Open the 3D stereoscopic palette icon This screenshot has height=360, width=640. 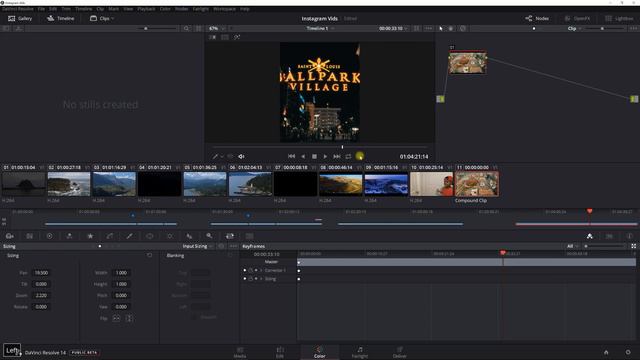(249, 236)
